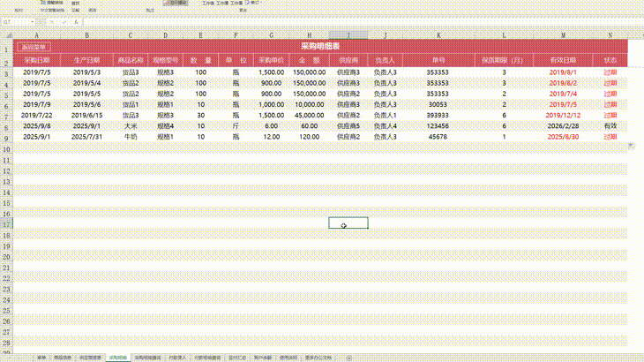This screenshot has width=644, height=362.
Task: Select the purchase date cell 2025/9/8
Action: pyautogui.click(x=36, y=126)
